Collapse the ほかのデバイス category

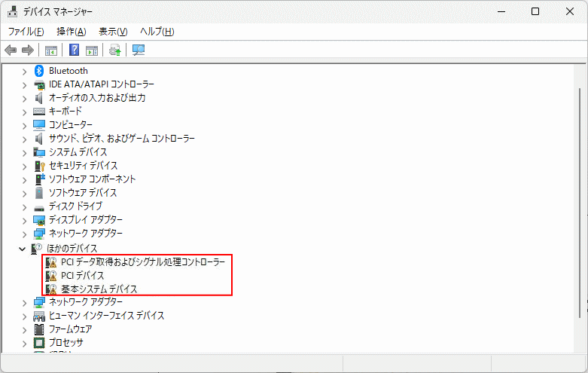click(23, 249)
